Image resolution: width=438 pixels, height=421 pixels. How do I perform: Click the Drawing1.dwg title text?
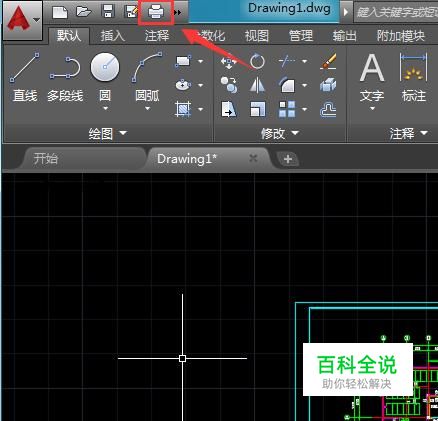289,8
